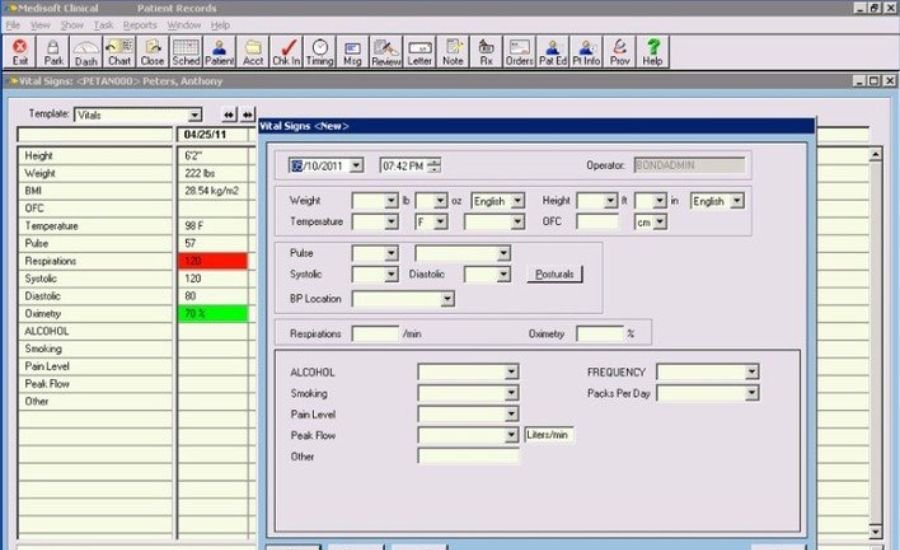Open the Chart toolbar icon

(119, 52)
